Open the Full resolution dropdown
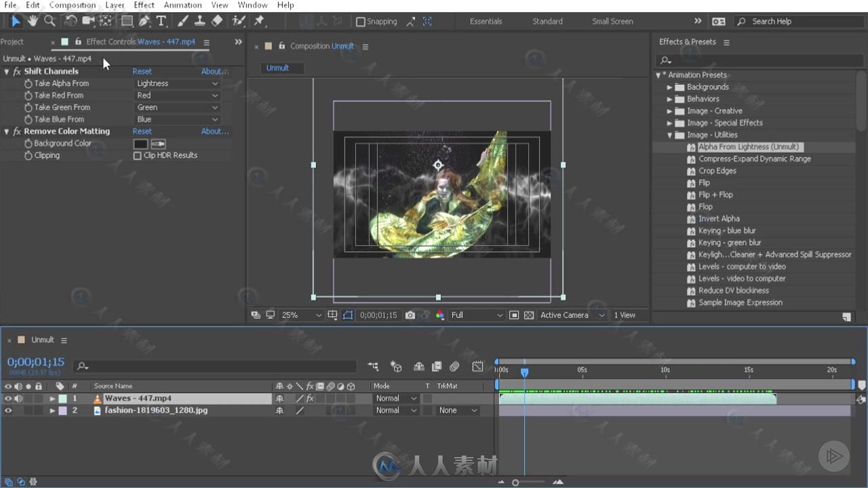Viewport: 868px width, 488px height. pos(477,315)
